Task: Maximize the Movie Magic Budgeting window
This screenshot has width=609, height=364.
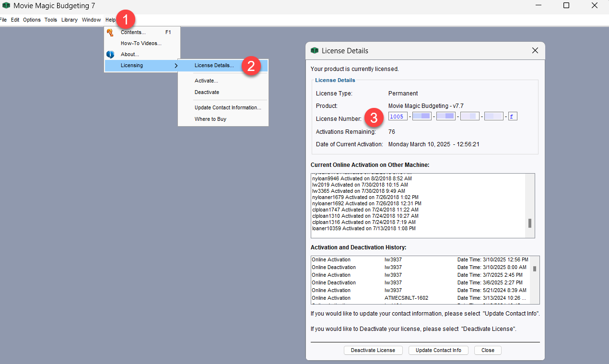Action: tap(566, 6)
